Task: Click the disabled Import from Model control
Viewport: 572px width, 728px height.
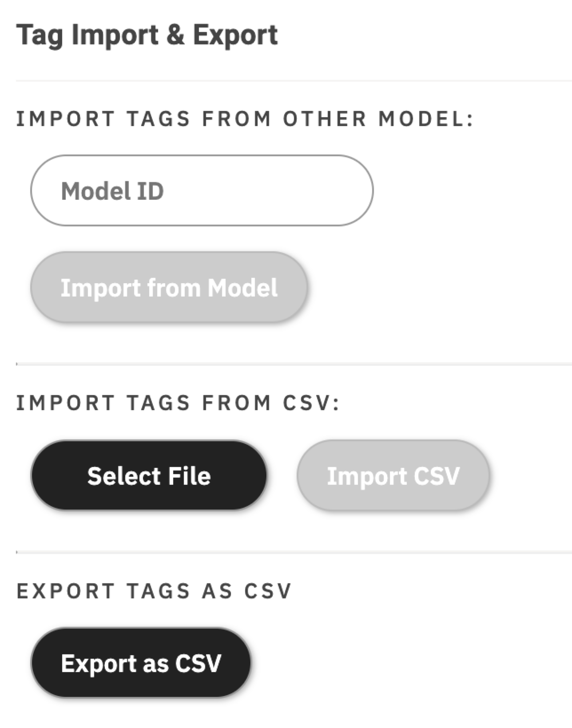Action: (x=169, y=288)
